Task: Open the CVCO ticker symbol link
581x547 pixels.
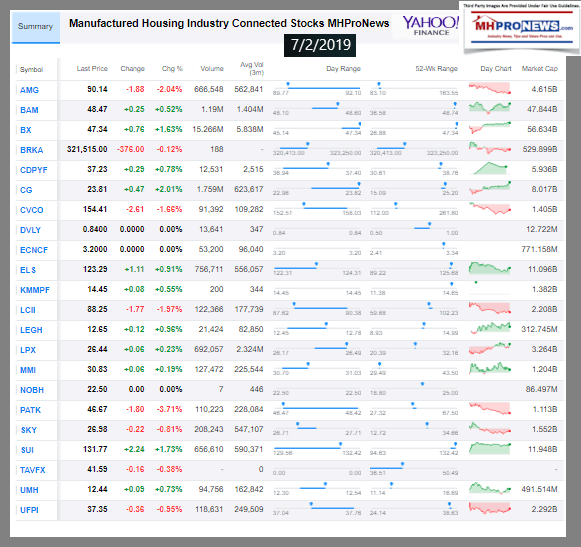Action: [x=31, y=210]
